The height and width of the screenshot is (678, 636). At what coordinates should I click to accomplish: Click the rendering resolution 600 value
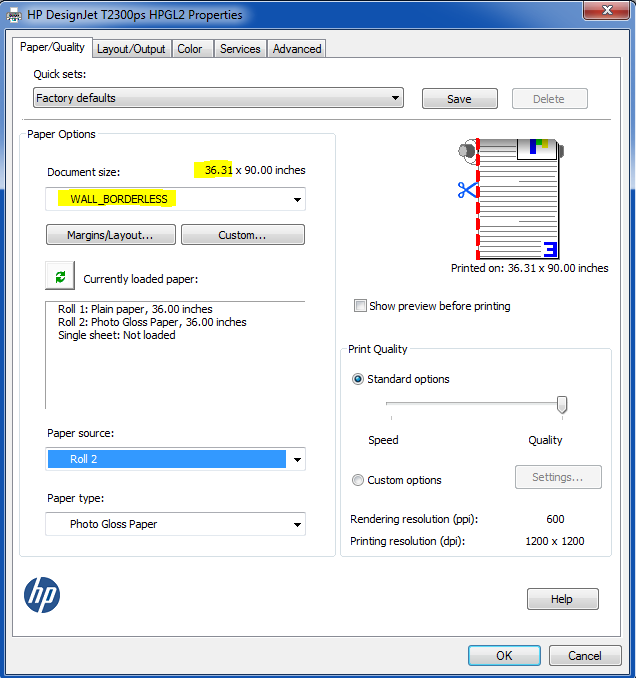coord(555,519)
